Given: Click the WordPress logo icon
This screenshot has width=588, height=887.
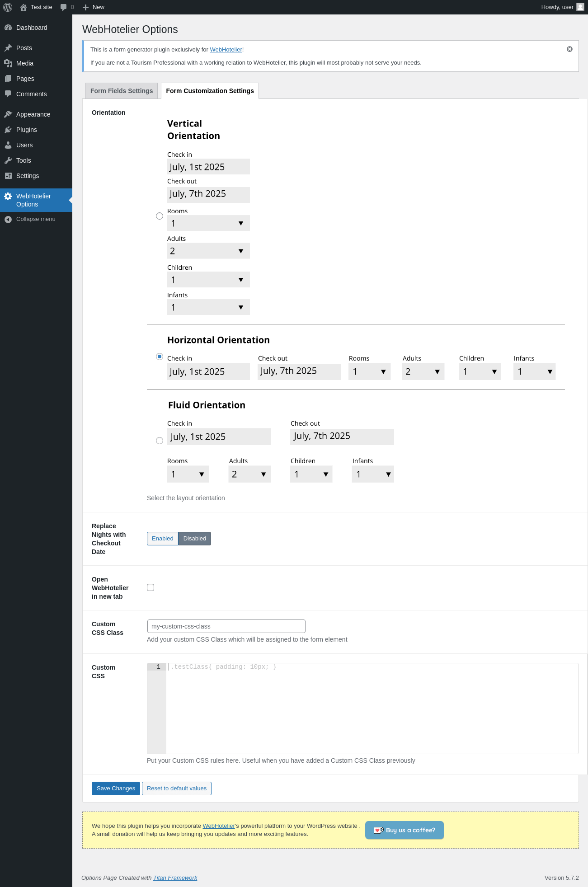Looking at the screenshot, I should click(x=8, y=7).
